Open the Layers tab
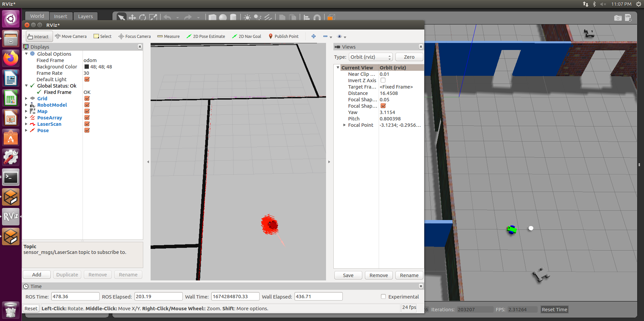644x321 pixels. tap(85, 16)
